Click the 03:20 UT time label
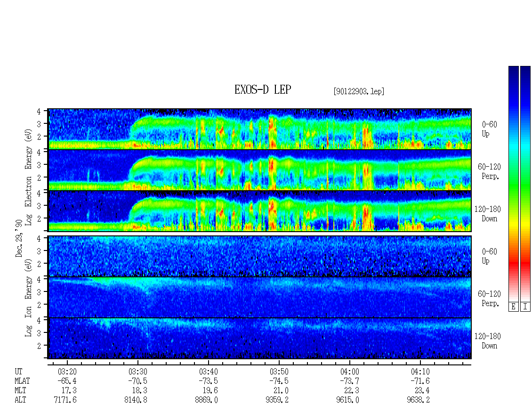 (x=67, y=372)
